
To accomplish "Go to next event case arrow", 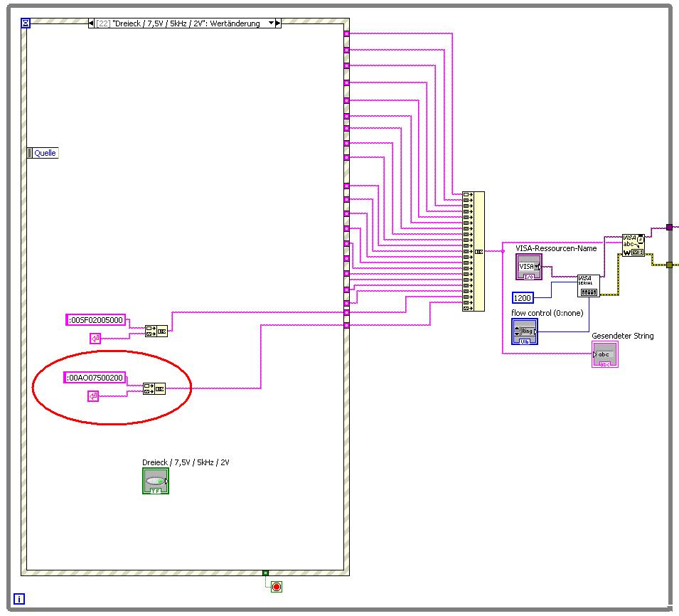I will pyautogui.click(x=278, y=23).
